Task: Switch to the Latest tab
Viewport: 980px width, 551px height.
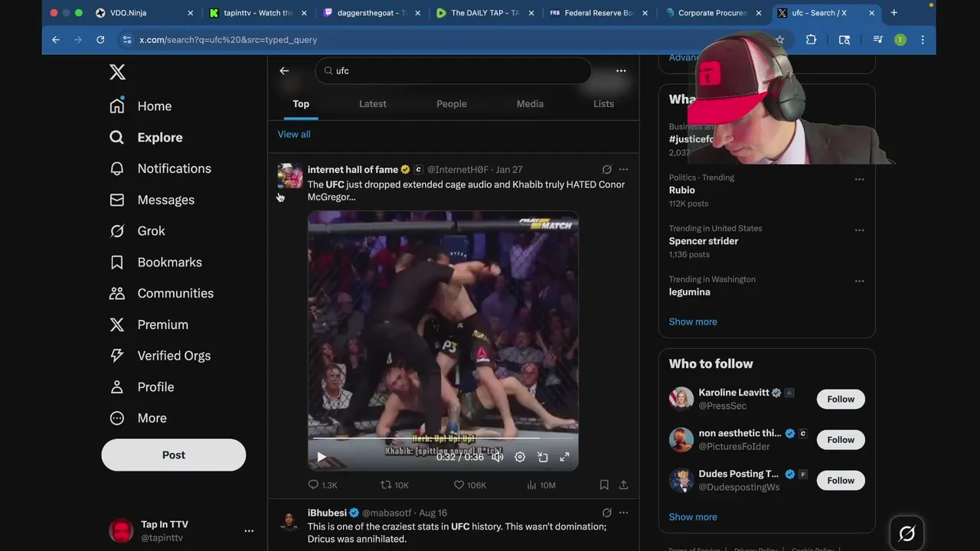Action: click(x=373, y=104)
